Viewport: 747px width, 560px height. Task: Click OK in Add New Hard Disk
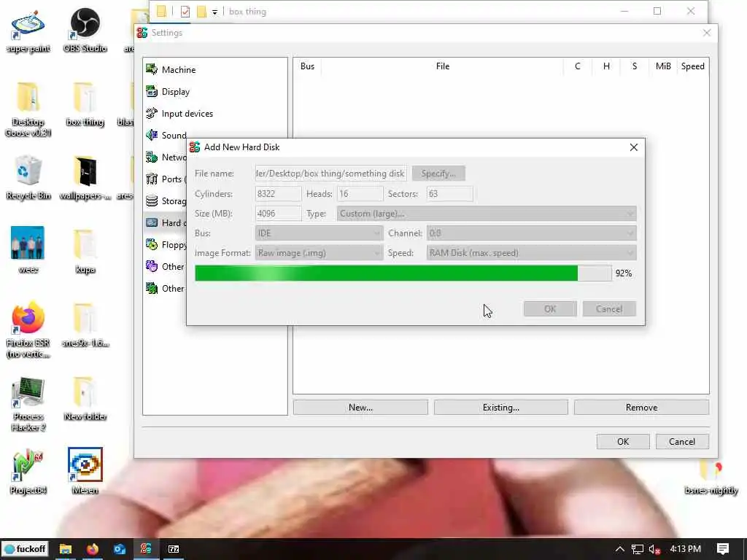click(550, 309)
